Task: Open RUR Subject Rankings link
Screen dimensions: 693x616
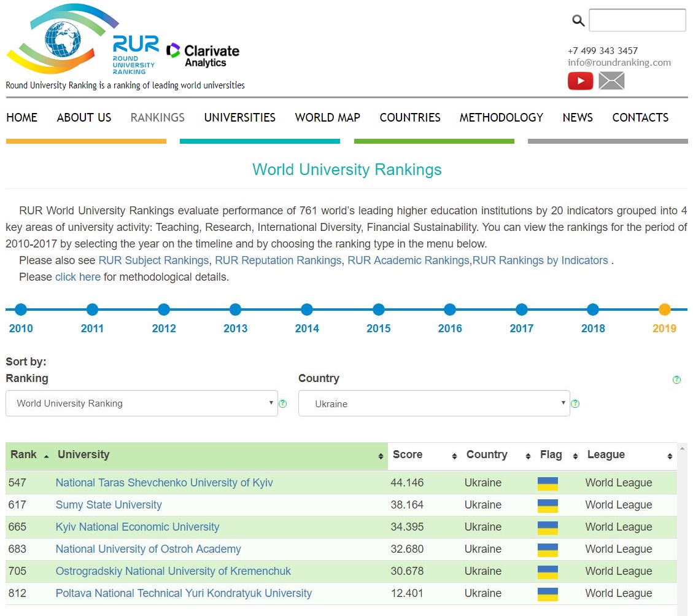Action: click(x=153, y=260)
